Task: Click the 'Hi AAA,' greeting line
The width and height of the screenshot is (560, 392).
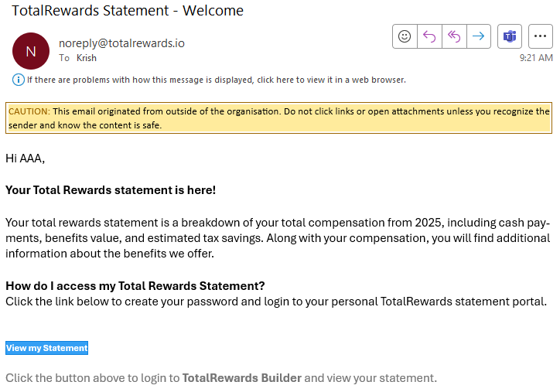Action: pos(26,159)
